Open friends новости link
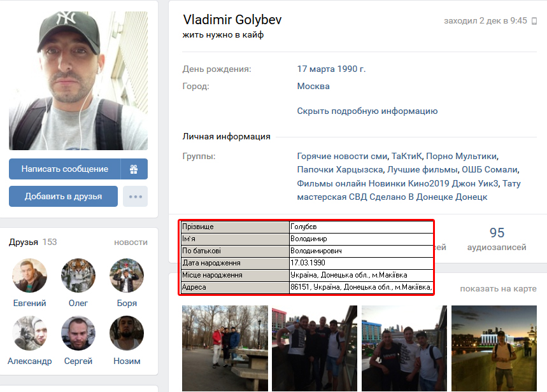The height and width of the screenshot is (392, 547). 131,242
